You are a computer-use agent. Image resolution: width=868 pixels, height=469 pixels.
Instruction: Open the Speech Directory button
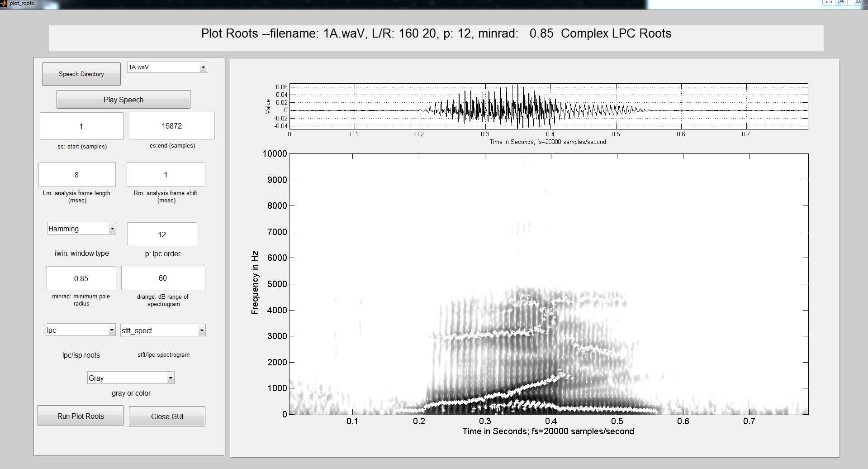[81, 74]
